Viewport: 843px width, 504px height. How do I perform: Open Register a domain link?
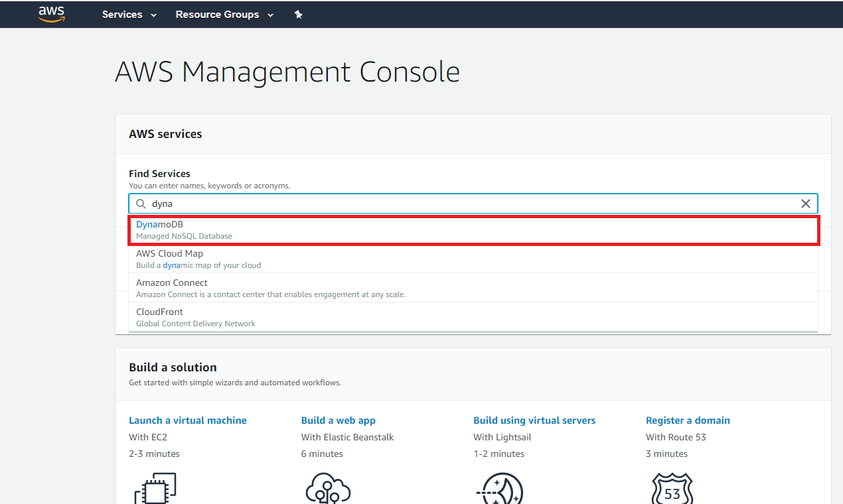(x=688, y=420)
